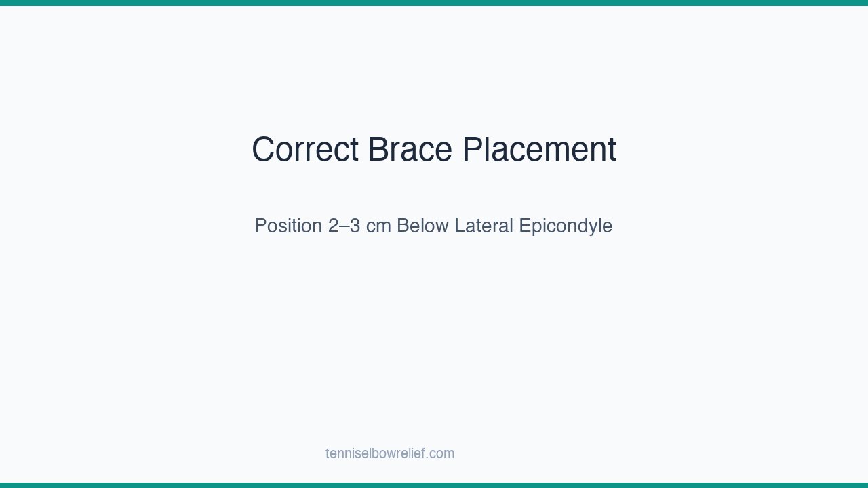Click the word "Brace" in the title
Viewport: 868px width, 488px height.
(410, 150)
